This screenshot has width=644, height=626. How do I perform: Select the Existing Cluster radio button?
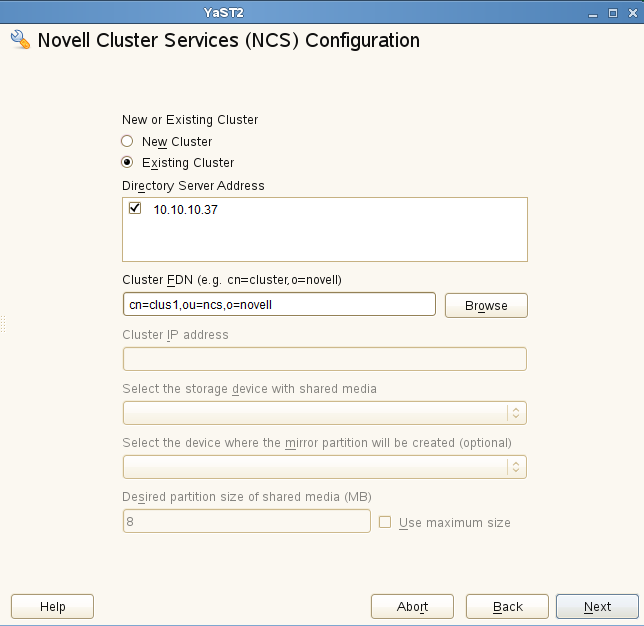coord(127,162)
